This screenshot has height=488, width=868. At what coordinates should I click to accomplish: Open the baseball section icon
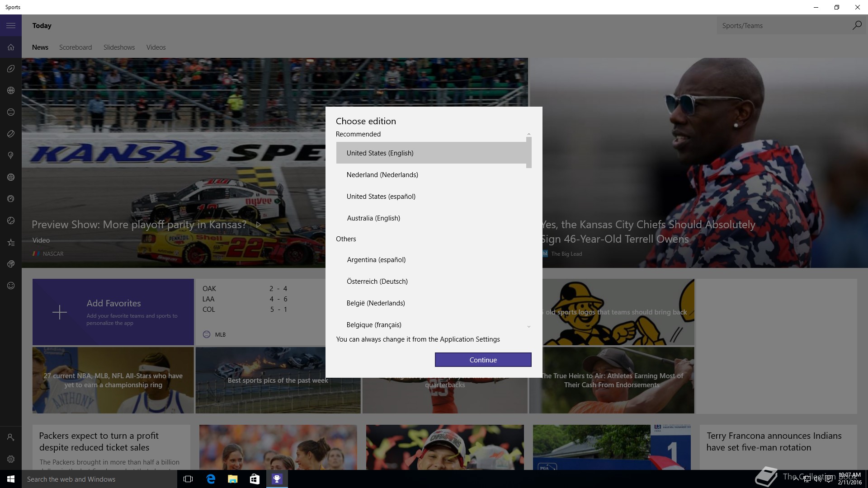pos(11,112)
